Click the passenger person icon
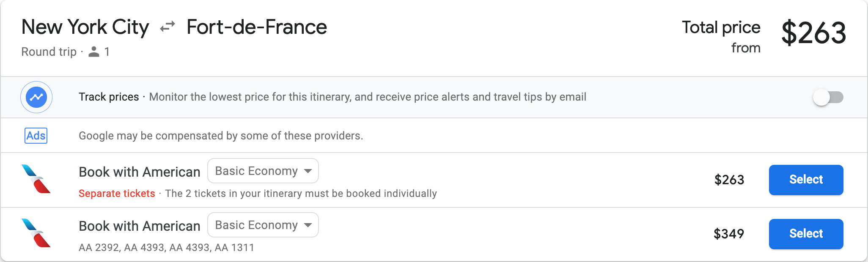 [x=94, y=52]
